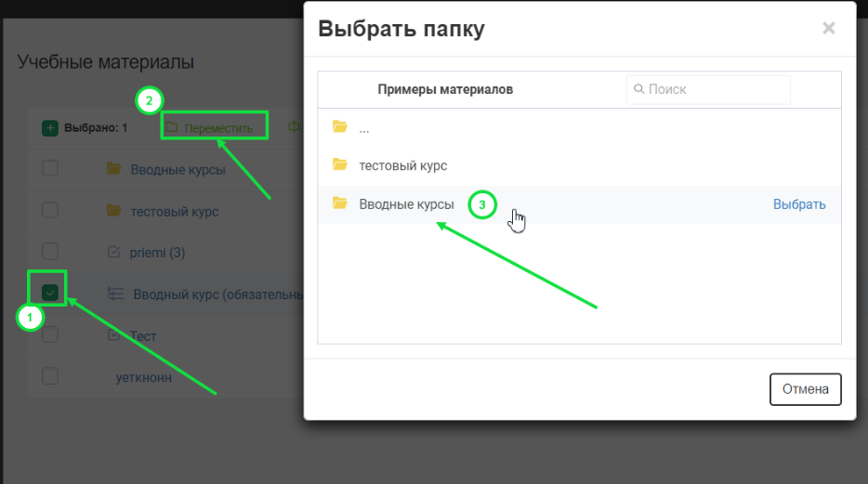Tick checkbox for тестовый курс background row
Viewport: 868px width, 484px height.
50,210
